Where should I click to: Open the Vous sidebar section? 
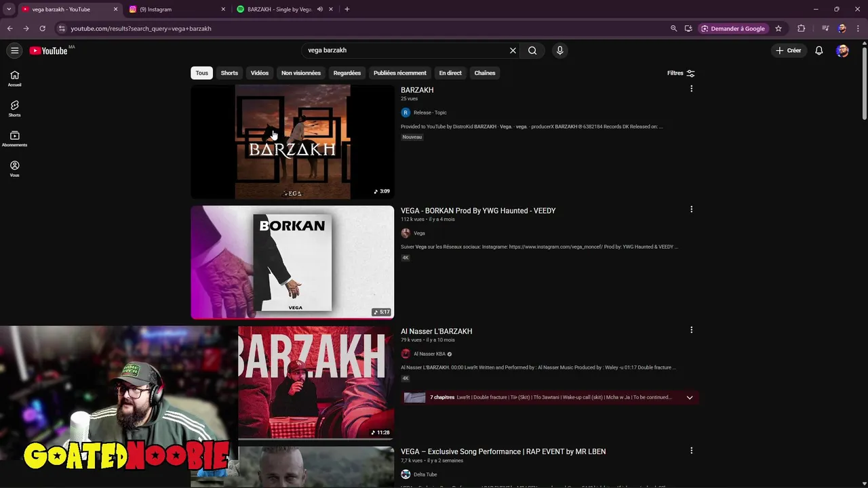click(14, 169)
